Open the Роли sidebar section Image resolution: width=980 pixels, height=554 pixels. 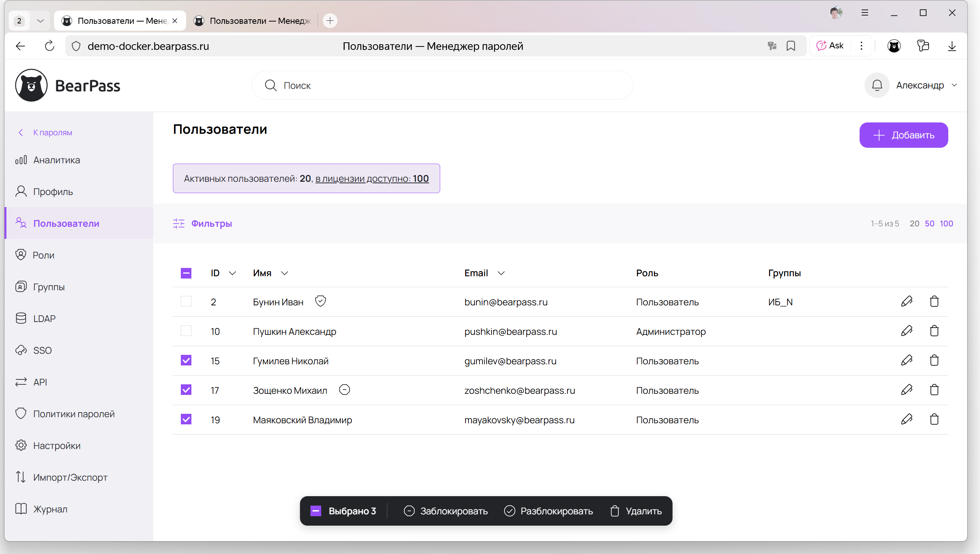pyautogui.click(x=43, y=255)
